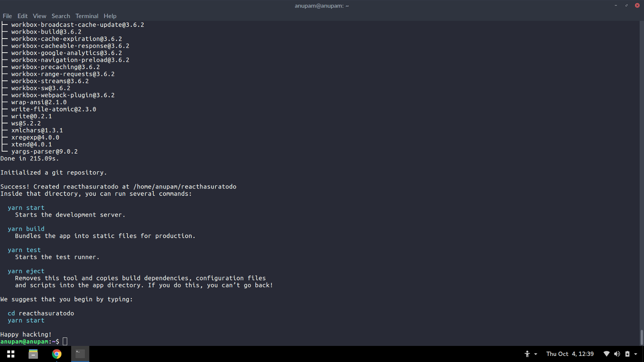The image size is (644, 362).
Task: Expand the accessibility menu dropdown arrow
Action: tap(536, 354)
